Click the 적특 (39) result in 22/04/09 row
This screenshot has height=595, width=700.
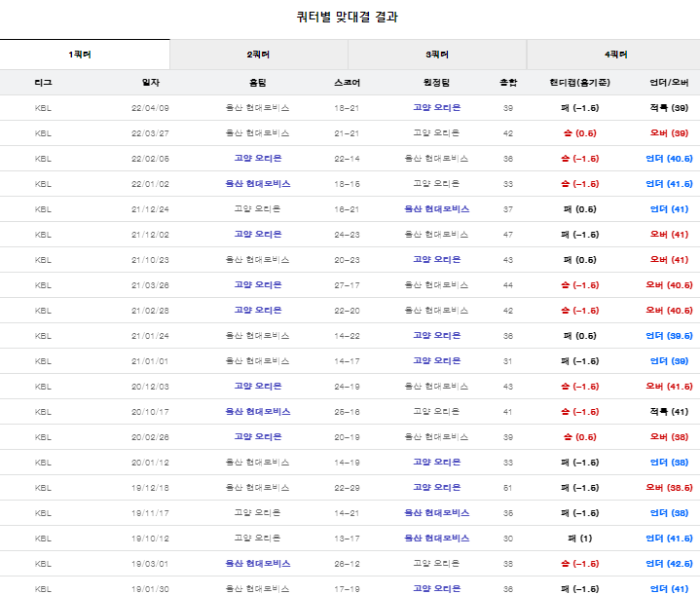(669, 108)
